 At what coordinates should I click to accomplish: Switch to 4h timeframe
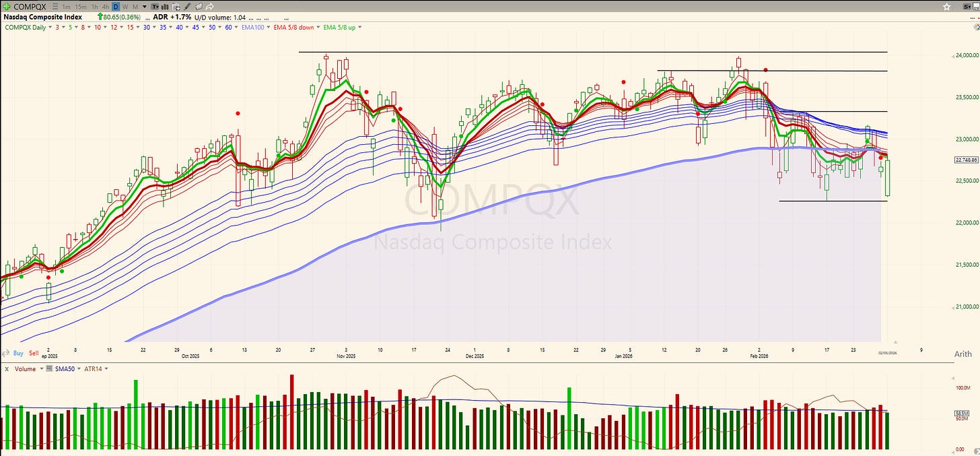click(x=105, y=7)
